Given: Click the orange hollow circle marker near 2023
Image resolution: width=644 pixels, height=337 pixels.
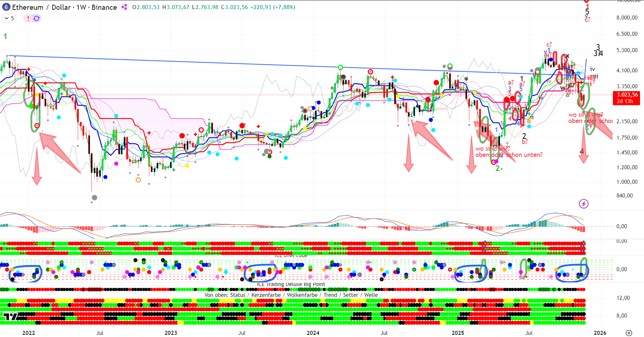Looking at the screenshot, I should [x=138, y=180].
